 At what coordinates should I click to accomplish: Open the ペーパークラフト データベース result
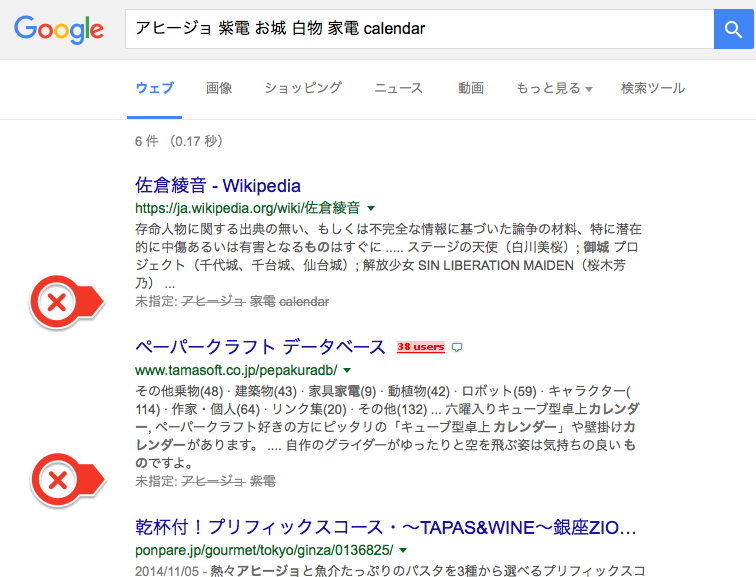[260, 347]
